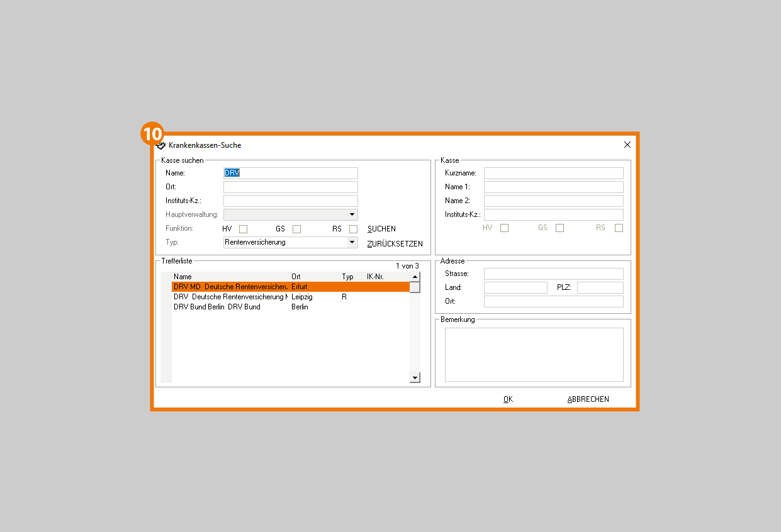This screenshot has height=532, width=781.
Task: Close the Krankenkassen-Suche dialog
Action: (627, 145)
